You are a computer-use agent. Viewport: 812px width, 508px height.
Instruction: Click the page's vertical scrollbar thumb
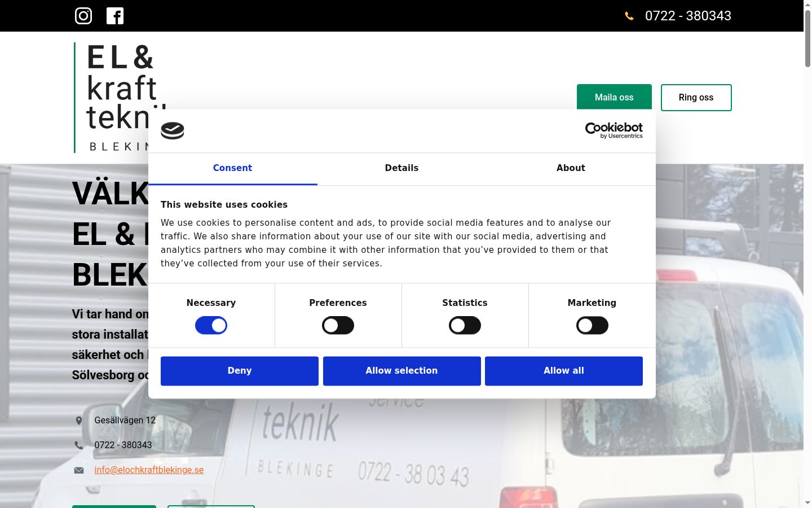coord(807,38)
